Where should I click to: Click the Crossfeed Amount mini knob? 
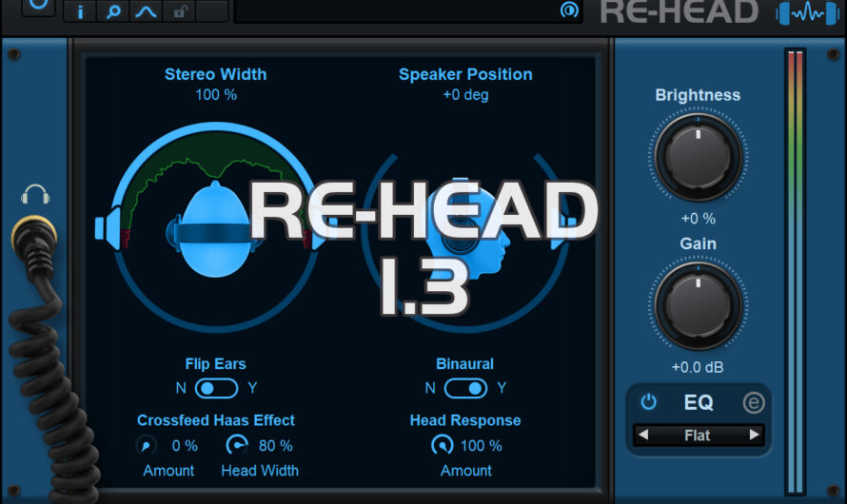tap(146, 446)
